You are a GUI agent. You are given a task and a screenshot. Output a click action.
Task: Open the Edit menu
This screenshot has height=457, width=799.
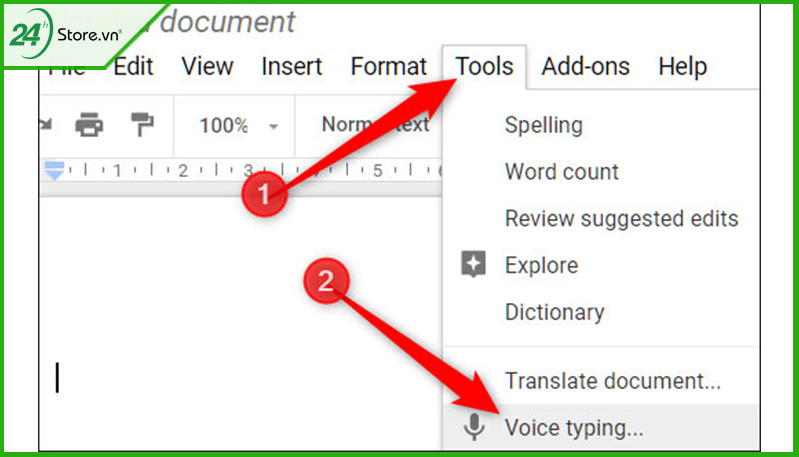pos(133,67)
